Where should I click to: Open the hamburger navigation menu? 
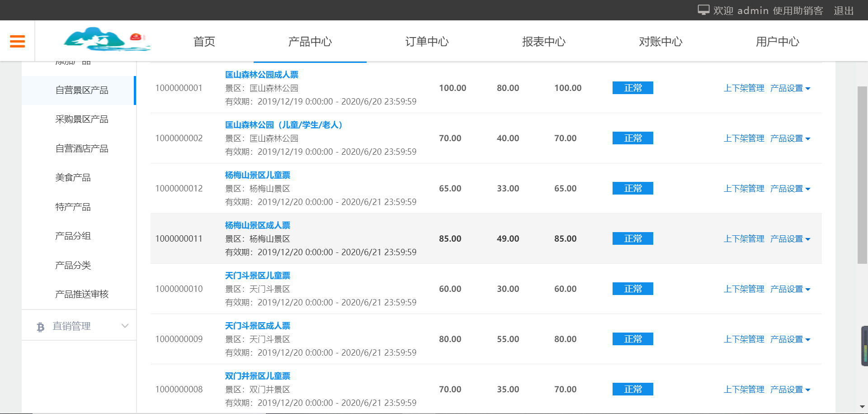coord(17,41)
